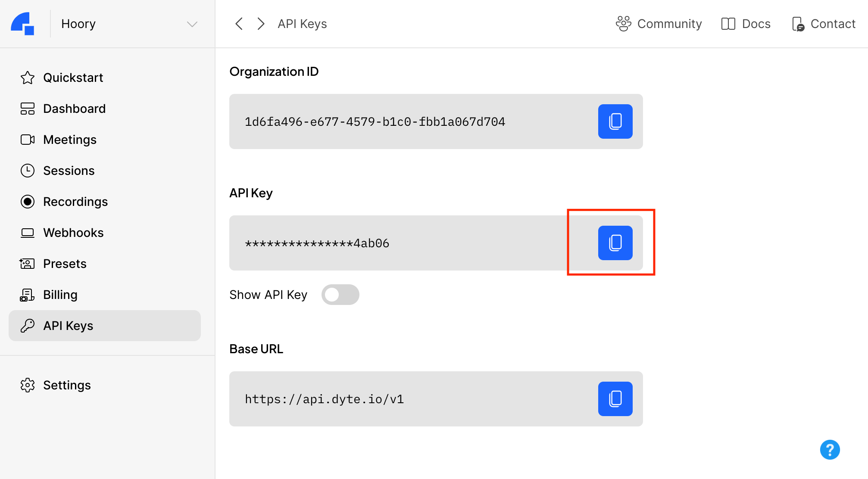The height and width of the screenshot is (479, 868).
Task: Open Settings from sidebar
Action: (67, 385)
